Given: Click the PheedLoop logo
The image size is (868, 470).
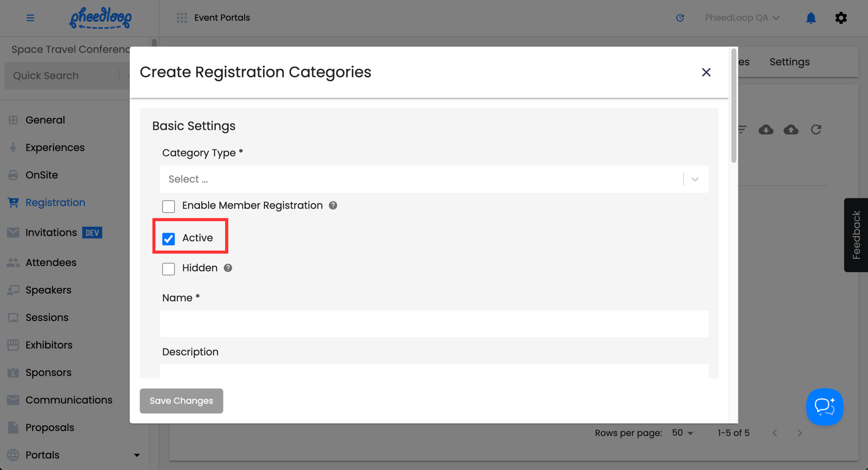Looking at the screenshot, I should 101,18.
